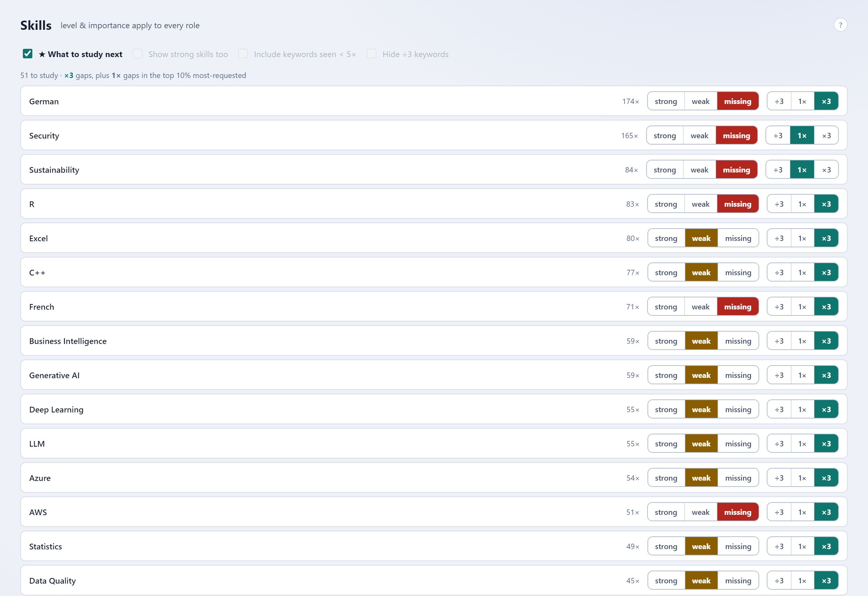This screenshot has width=868, height=596.
Task: Set AWS level to weak
Action: 700,512
